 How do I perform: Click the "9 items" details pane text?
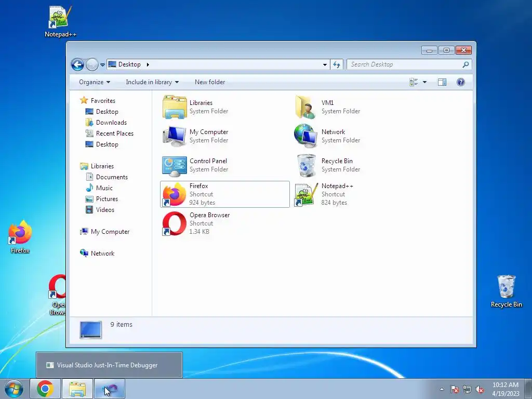122,325
